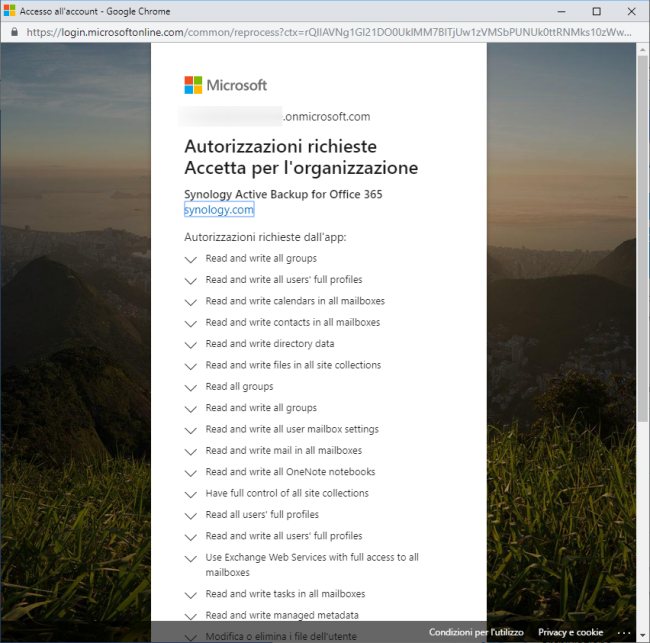
Task: Click 'Synology Active Backup for Office 365' app name
Action: point(283,194)
